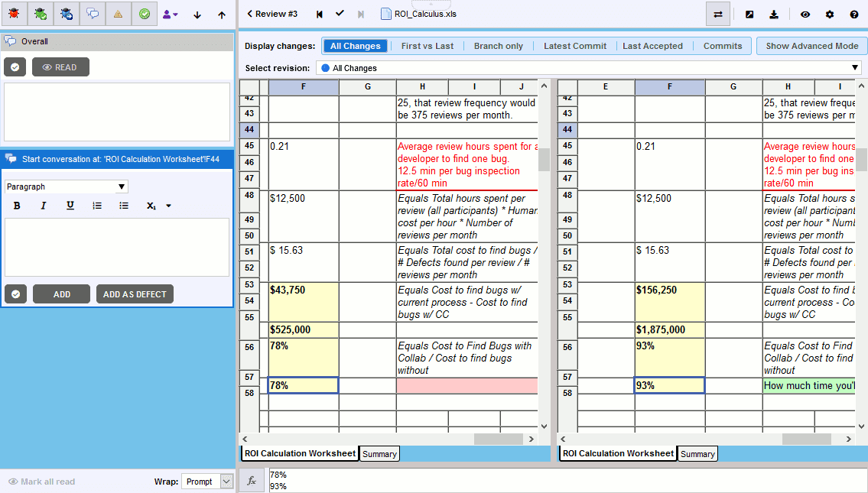Select the First vs Last display option
868x493 pixels.
point(427,46)
